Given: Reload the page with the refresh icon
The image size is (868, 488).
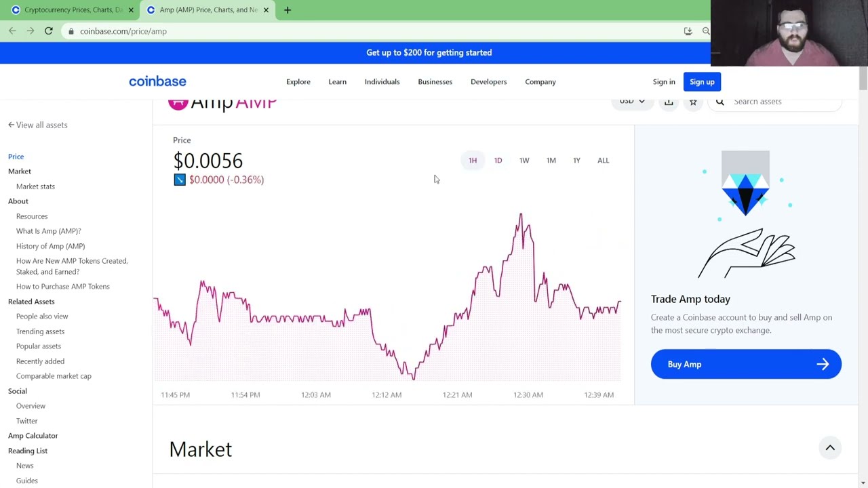Looking at the screenshot, I should click(49, 30).
